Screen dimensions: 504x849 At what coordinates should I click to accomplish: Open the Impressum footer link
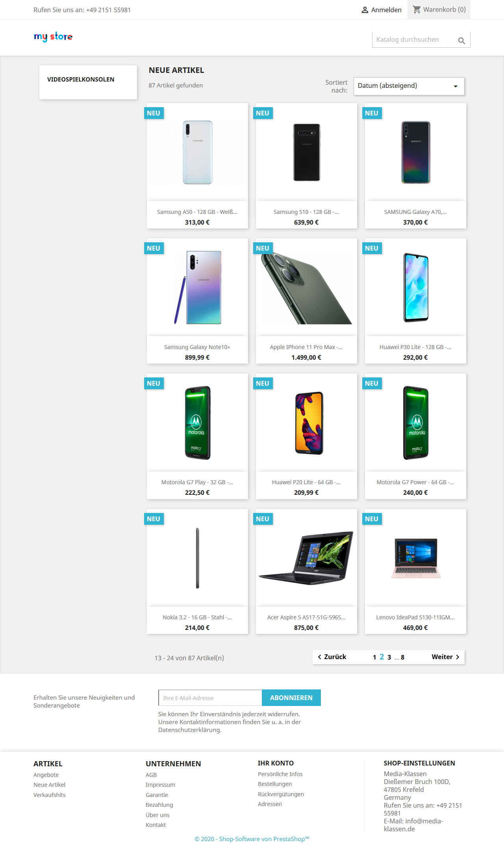tap(160, 785)
